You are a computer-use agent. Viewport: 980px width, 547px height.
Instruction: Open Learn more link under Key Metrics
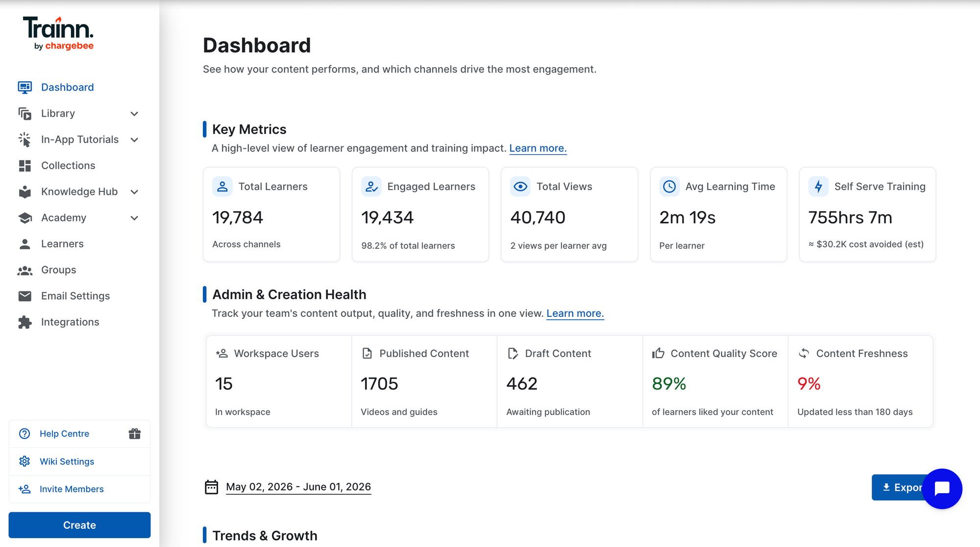(x=538, y=148)
